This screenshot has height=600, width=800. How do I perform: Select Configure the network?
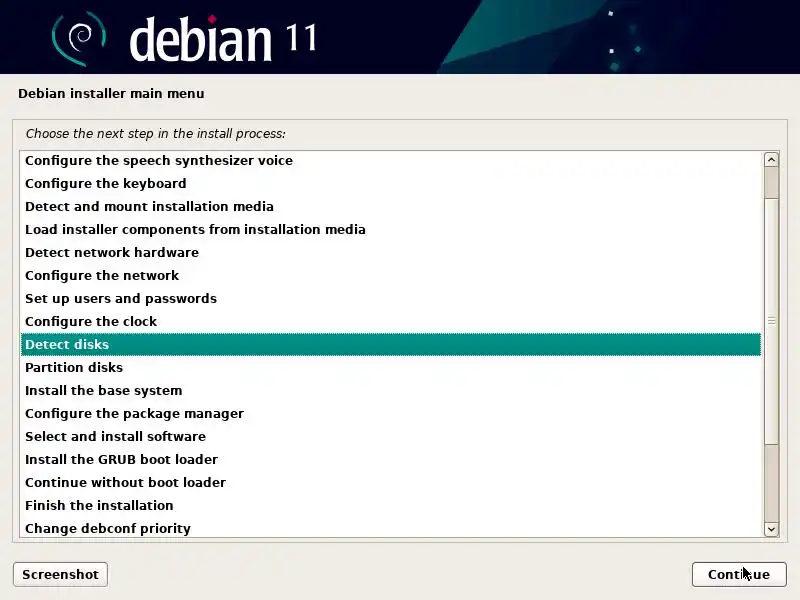click(x=391, y=275)
